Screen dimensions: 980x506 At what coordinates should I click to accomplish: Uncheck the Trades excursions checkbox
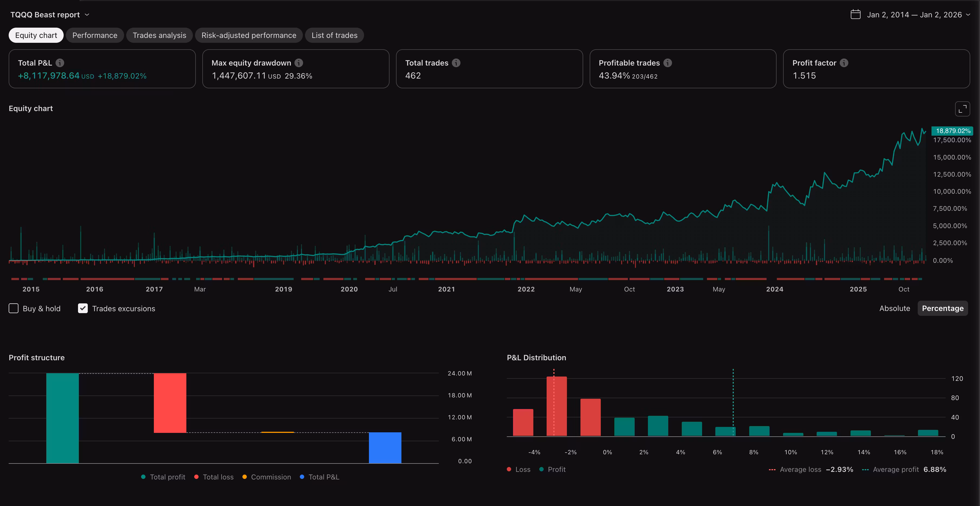point(83,308)
